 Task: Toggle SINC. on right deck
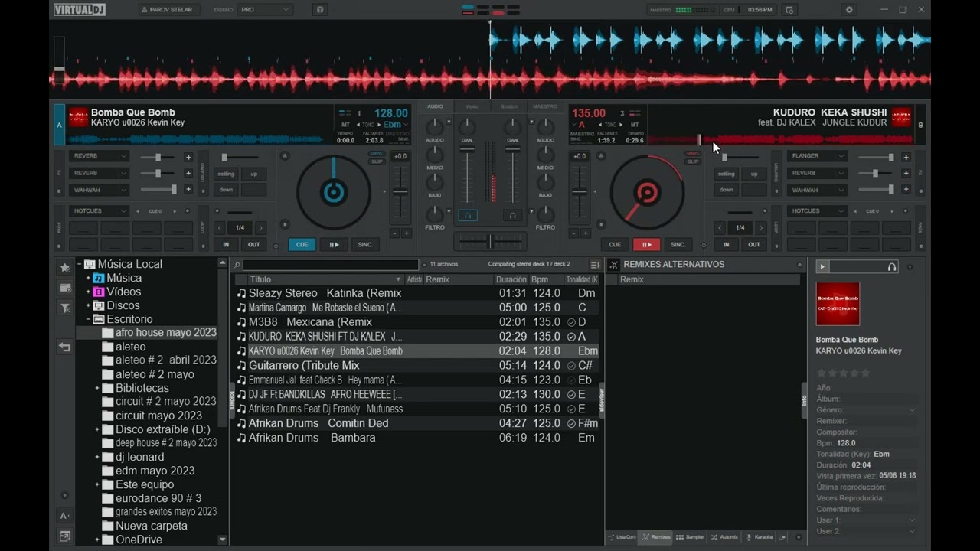[678, 245]
